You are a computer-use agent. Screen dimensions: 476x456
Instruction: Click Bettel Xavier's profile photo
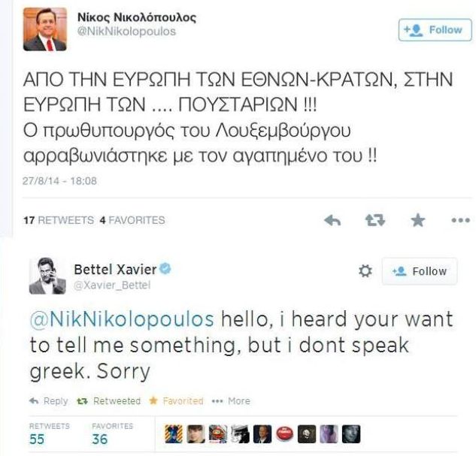point(47,275)
